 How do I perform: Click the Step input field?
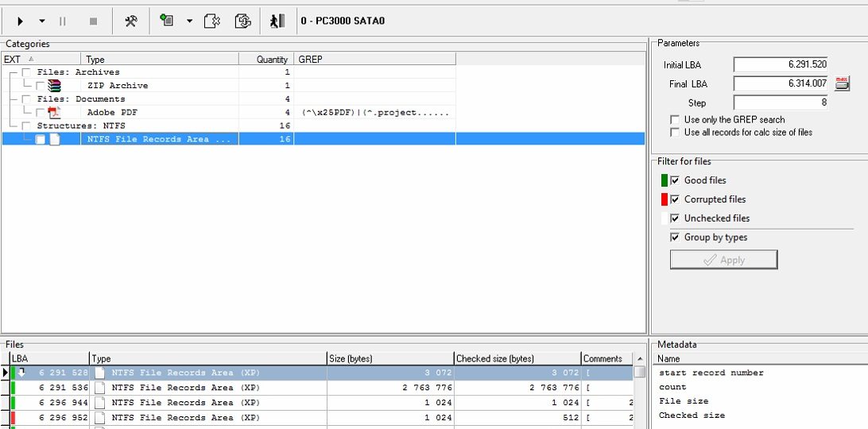[x=781, y=102]
